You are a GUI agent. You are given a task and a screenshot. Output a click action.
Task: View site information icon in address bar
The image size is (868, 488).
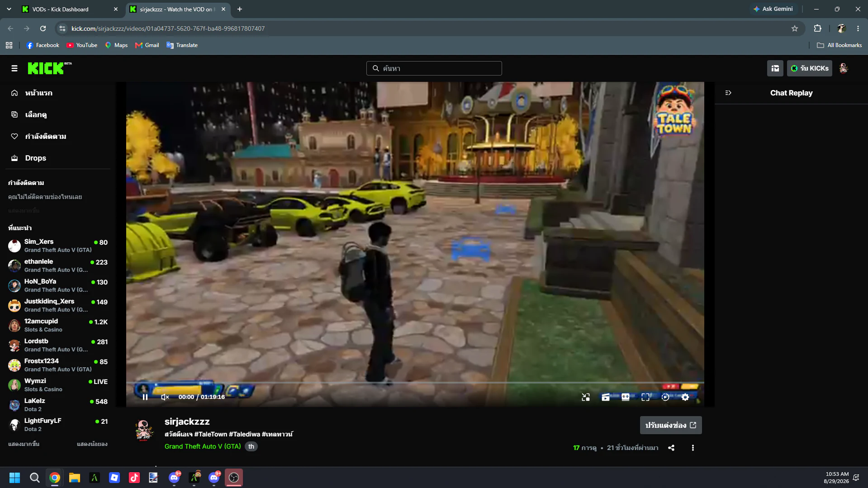coord(62,28)
